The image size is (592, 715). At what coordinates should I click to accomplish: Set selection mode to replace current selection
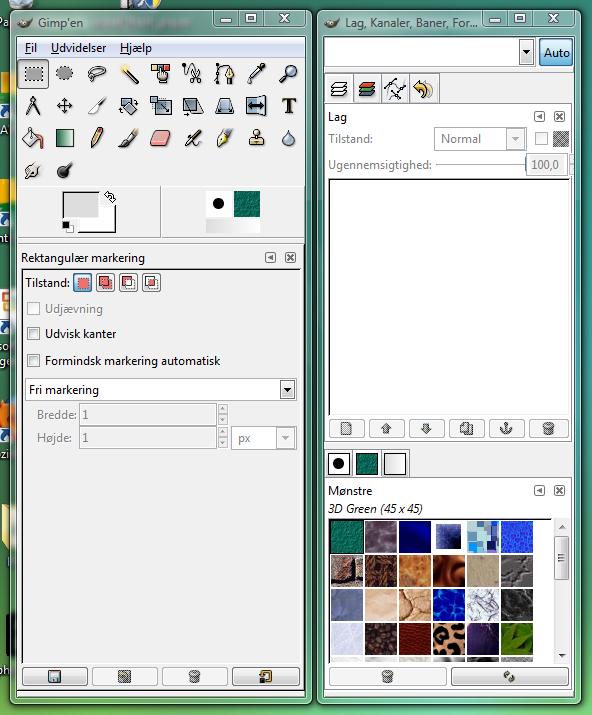pos(83,283)
